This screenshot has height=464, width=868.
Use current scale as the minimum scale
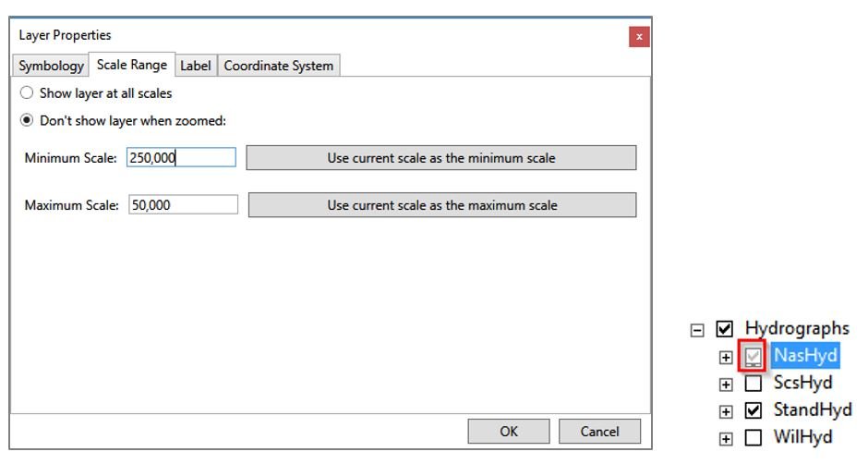click(x=441, y=158)
